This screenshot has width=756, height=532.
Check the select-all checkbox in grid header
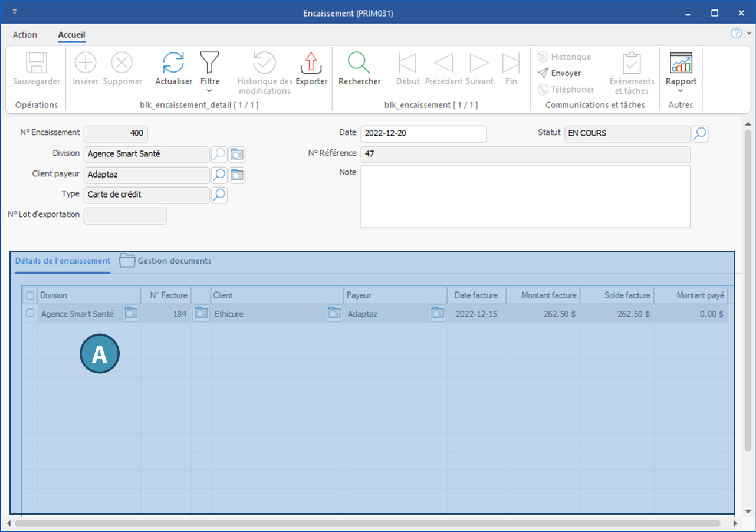point(30,295)
